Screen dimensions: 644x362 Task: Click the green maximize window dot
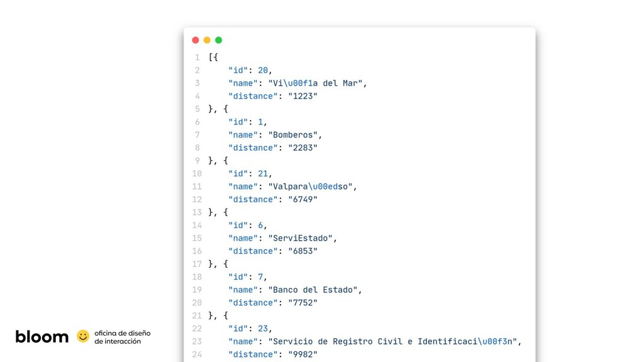coord(218,40)
